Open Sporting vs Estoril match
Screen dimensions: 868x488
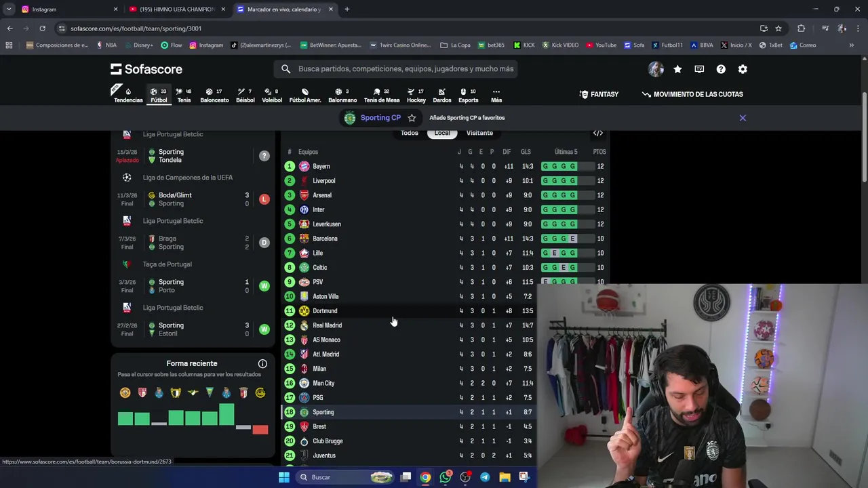point(193,329)
